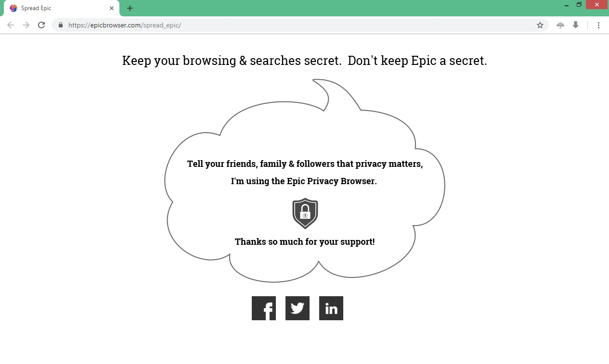Image resolution: width=609 pixels, height=364 pixels.
Task: Open the three-dot browser menu
Action: 599,25
